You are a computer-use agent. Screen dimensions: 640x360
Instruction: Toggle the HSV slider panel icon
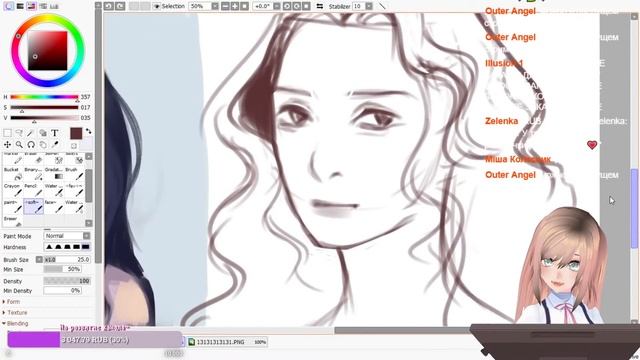click(31, 6)
